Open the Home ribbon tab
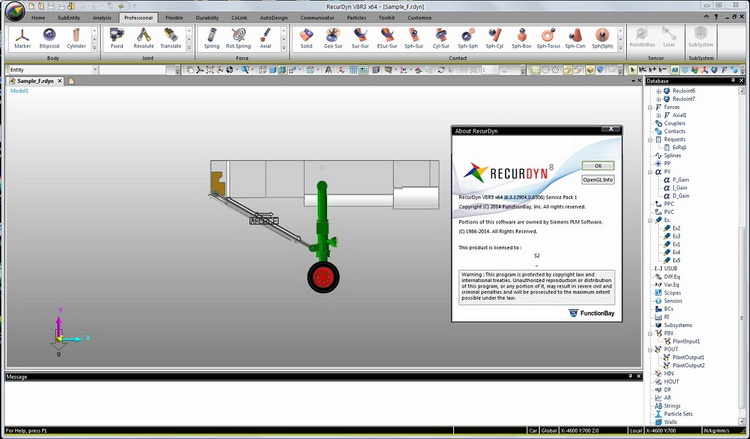 (38, 18)
